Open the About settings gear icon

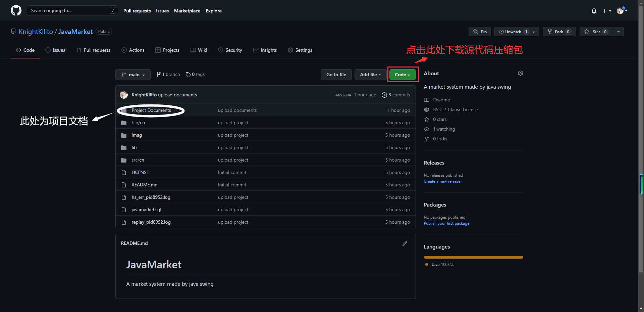521,73
